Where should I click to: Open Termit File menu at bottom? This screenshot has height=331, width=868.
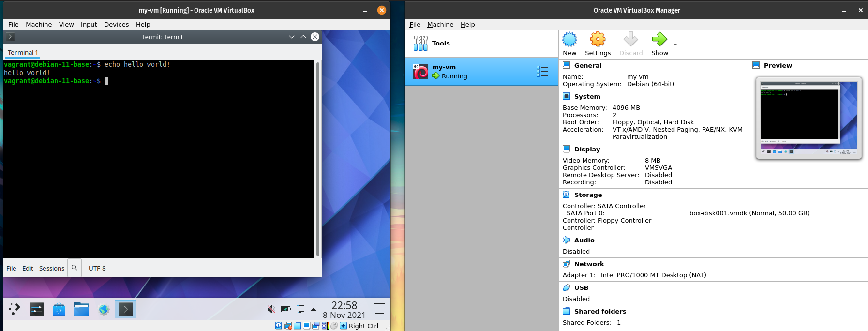pos(11,268)
